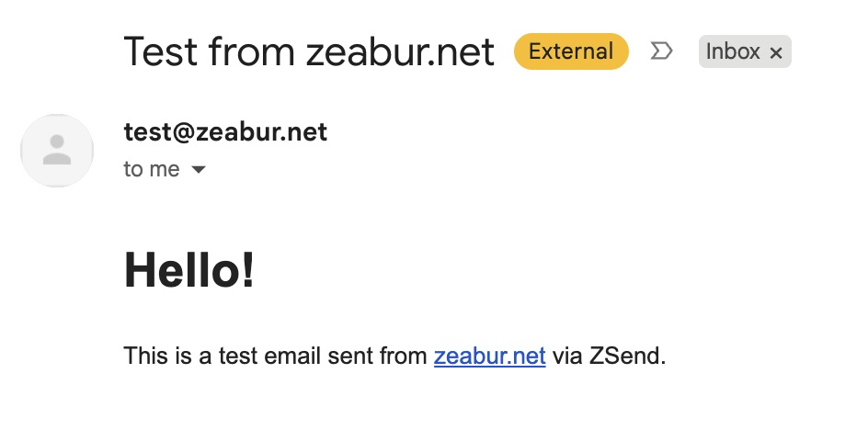This screenshot has height=430, width=868.
Task: Click the word "from" in the body
Action: [x=400, y=356]
